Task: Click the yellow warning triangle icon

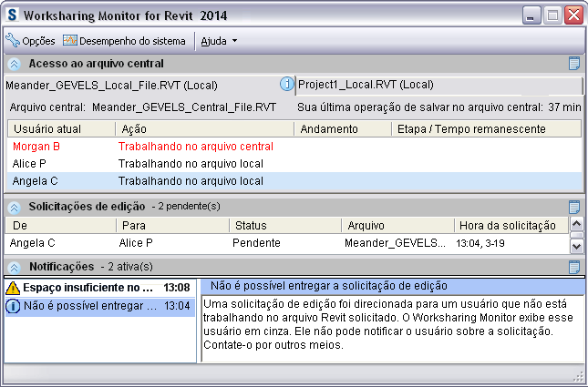Action: pos(13,288)
